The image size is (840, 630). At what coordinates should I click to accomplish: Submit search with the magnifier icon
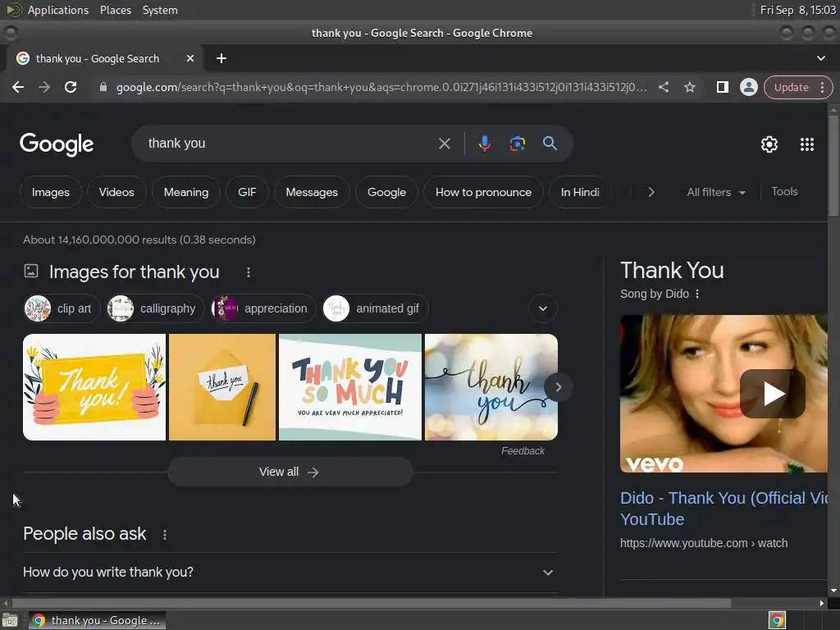tap(550, 144)
